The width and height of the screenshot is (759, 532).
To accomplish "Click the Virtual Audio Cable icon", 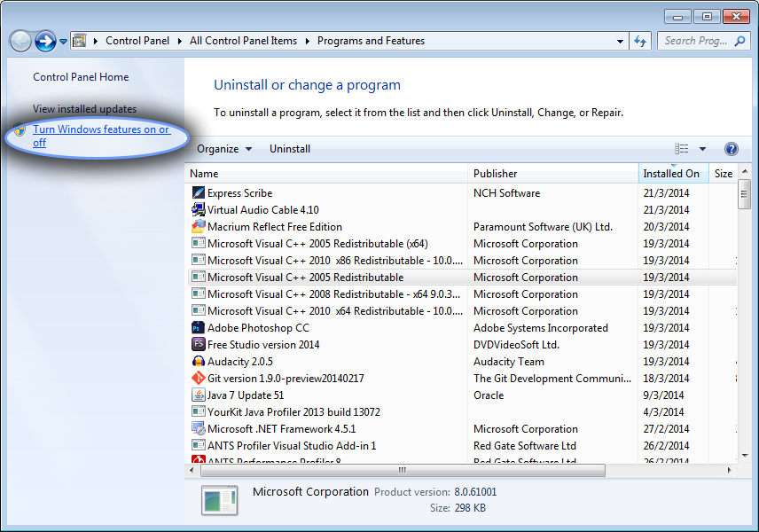I will point(198,209).
